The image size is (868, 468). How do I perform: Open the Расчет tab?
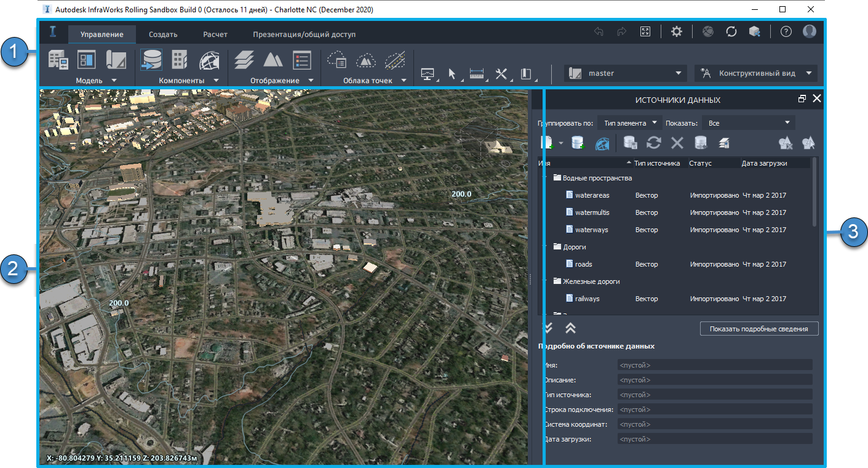215,34
